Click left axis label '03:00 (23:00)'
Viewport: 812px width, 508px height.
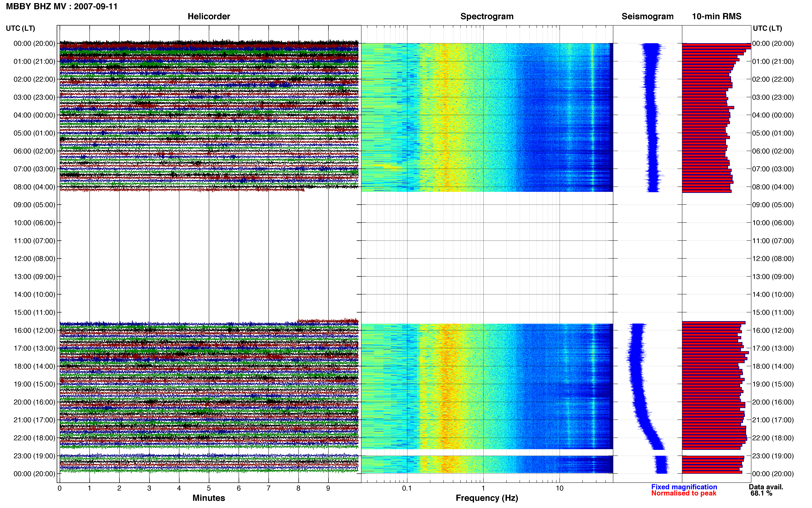click(x=34, y=97)
